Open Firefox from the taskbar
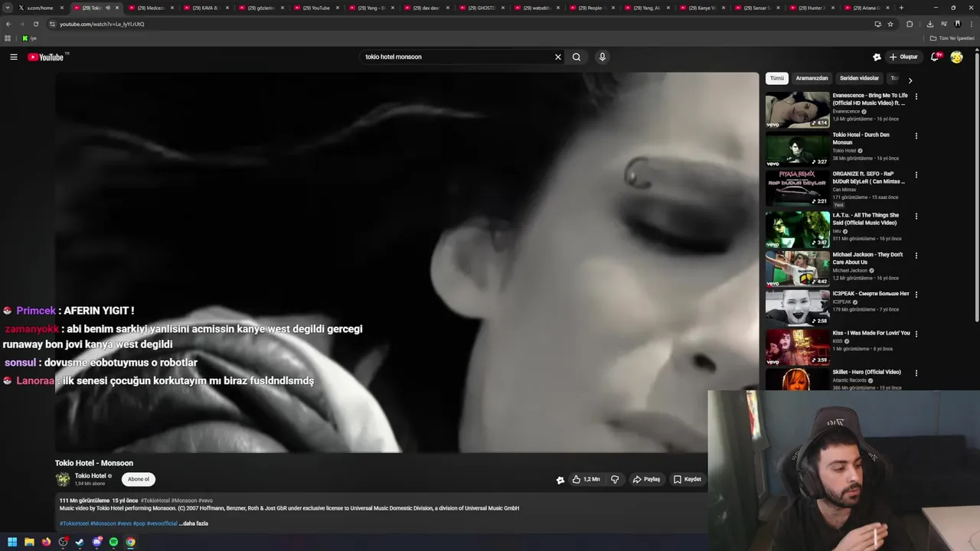This screenshot has height=551, width=980. 46,542
